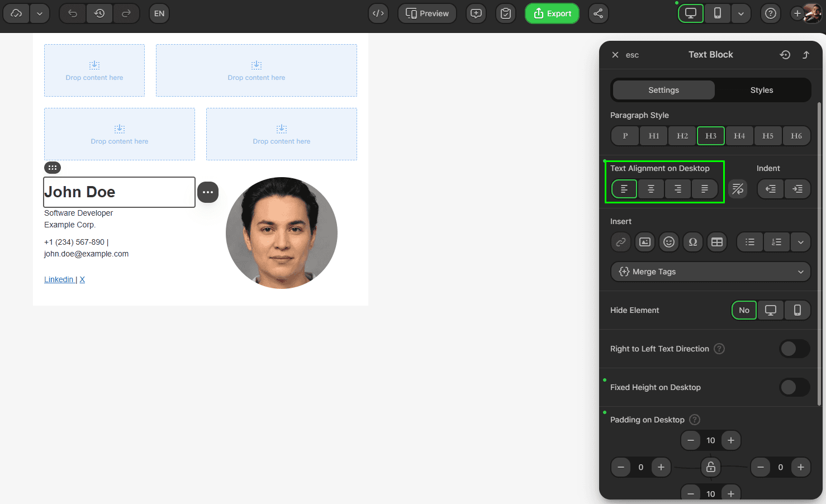Viewport: 826px width, 504px height.
Task: Select paragraph style H5
Action: coord(768,136)
